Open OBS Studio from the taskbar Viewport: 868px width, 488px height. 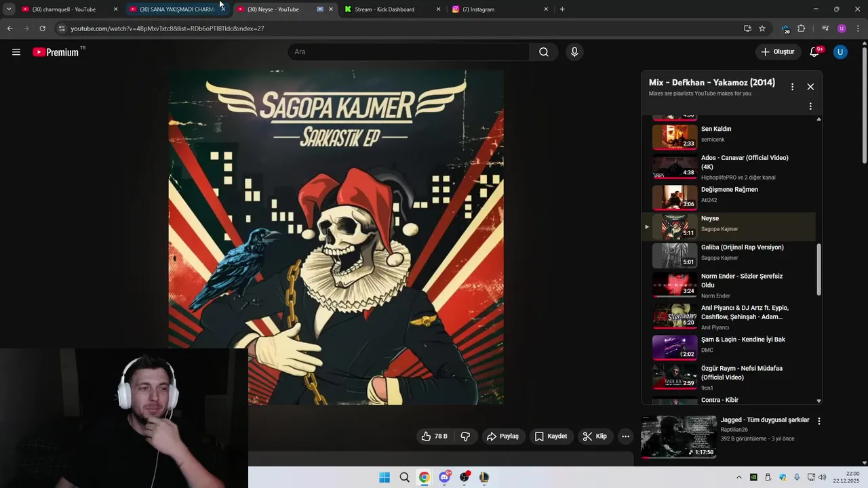pos(465,477)
